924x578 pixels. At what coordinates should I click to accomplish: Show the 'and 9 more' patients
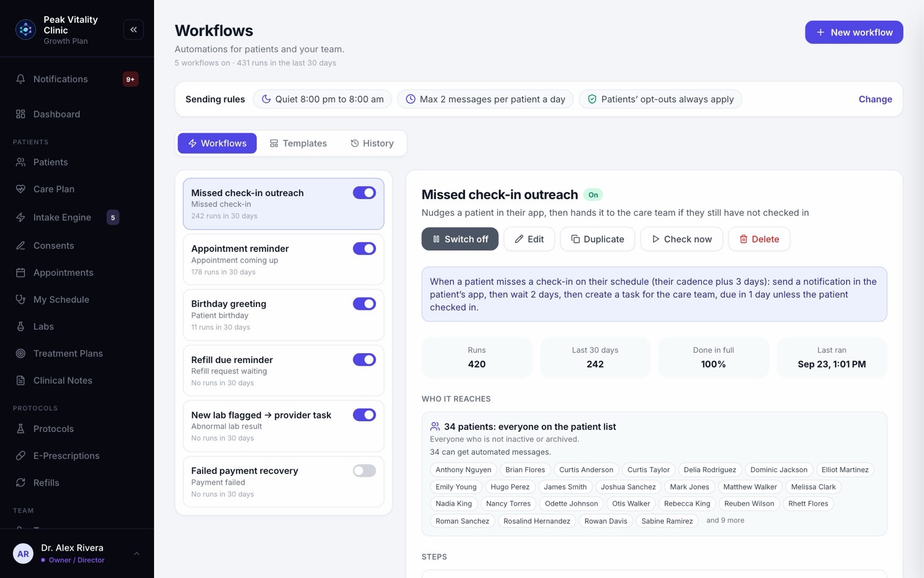725,520
